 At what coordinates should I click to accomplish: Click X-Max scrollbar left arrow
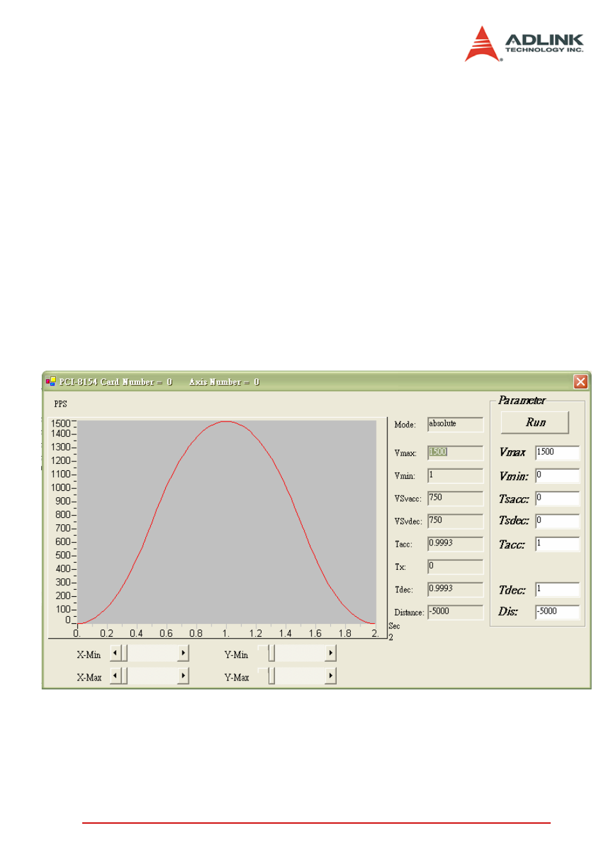point(115,676)
